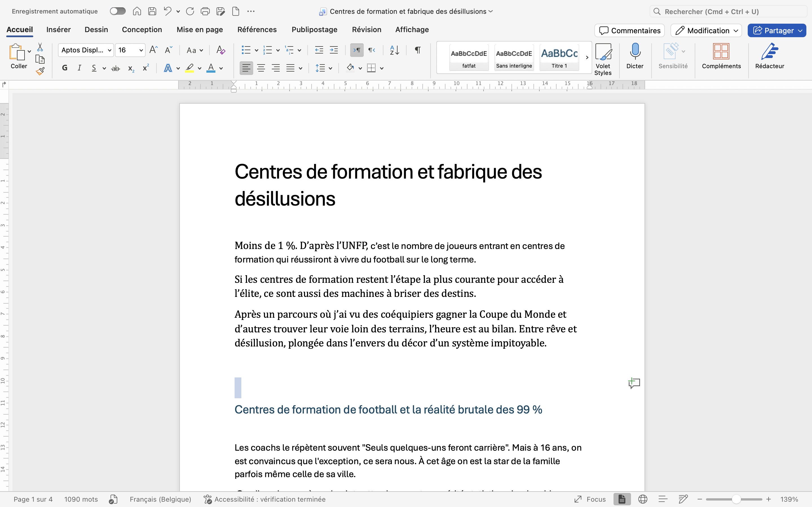Toggle paragraph marks display (¶)
Image resolution: width=812 pixels, height=507 pixels.
417,50
